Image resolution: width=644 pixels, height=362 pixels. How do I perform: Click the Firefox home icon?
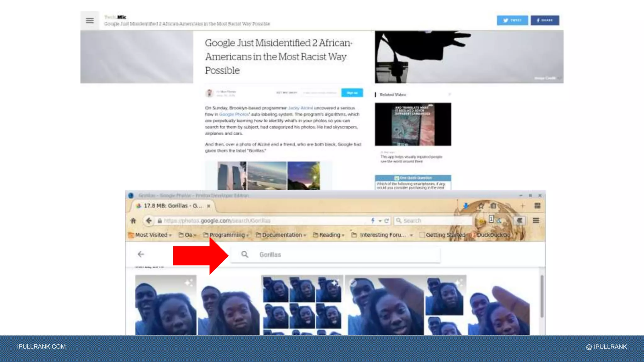[x=133, y=221]
